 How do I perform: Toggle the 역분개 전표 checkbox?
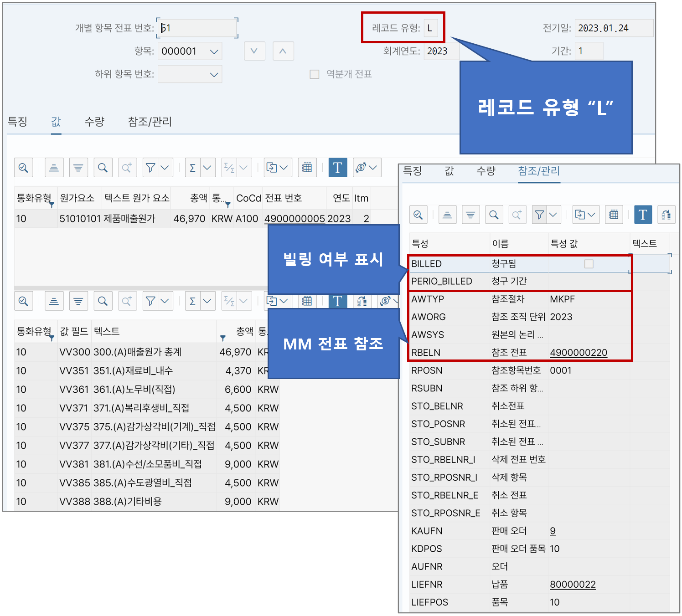[315, 74]
